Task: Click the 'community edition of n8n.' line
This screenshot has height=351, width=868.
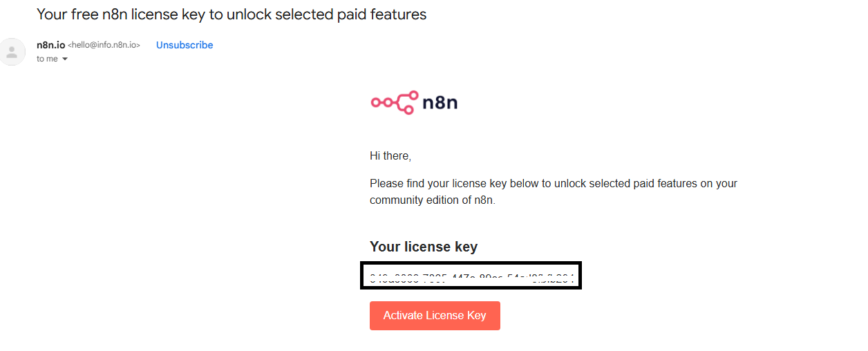Action: 433,200
